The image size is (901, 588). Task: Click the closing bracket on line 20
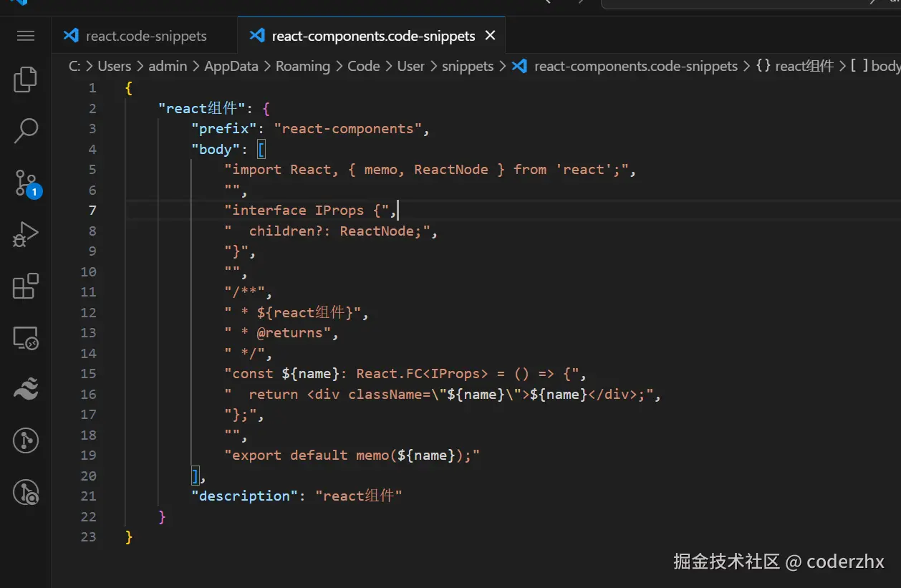click(x=195, y=476)
